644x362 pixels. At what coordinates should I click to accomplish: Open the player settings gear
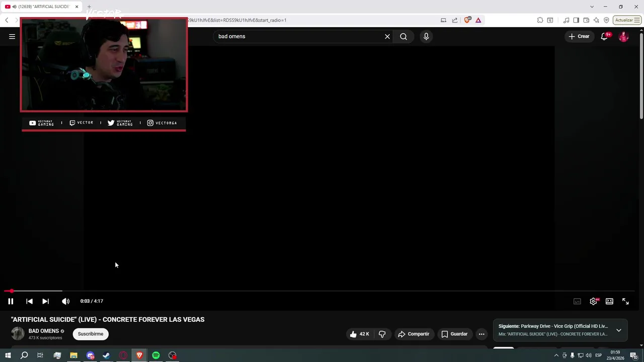[x=593, y=301]
